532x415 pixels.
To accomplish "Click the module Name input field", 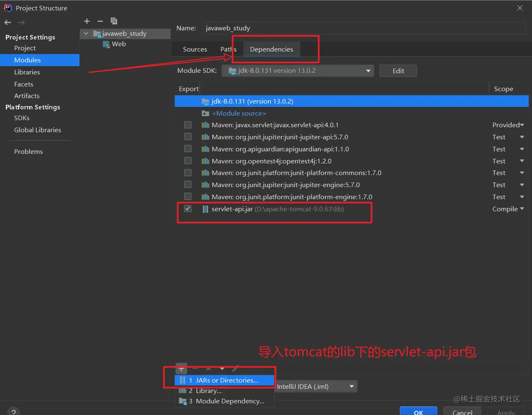I will 364,28.
